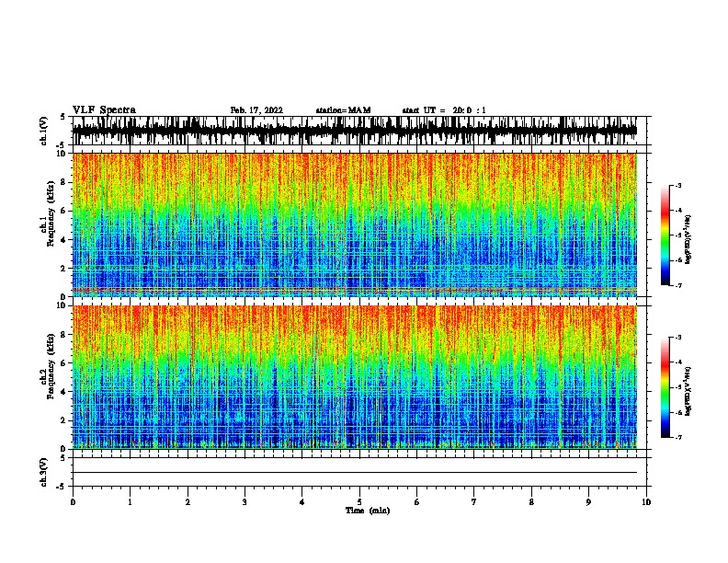Click the 'Time (min)' axis label
The height and width of the screenshot is (563, 728).
pyautogui.click(x=368, y=511)
